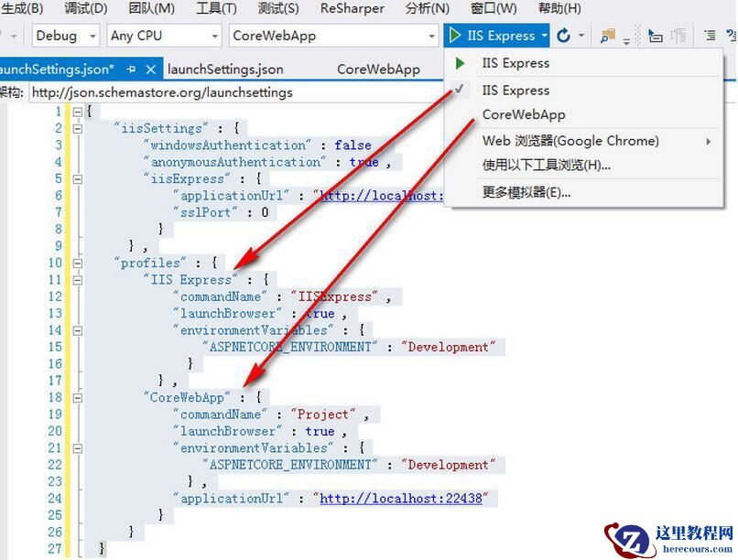
Task: Collapse the iisExpress block on line 5
Action: click(x=78, y=179)
